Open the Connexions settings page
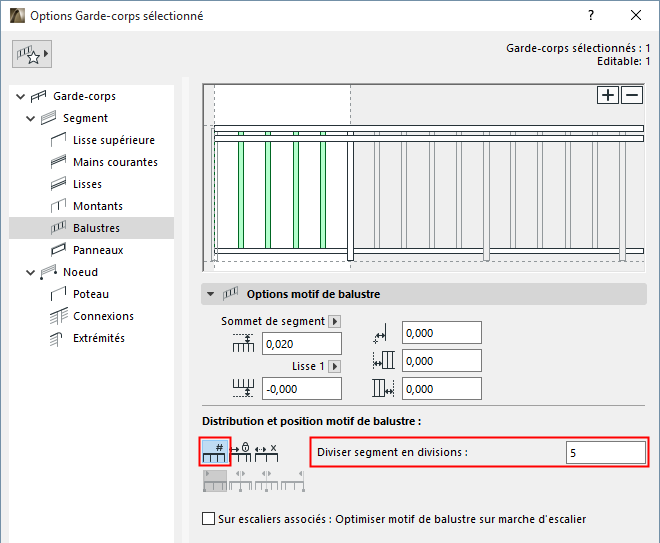Viewport: 660px width, 543px height. 103,316
